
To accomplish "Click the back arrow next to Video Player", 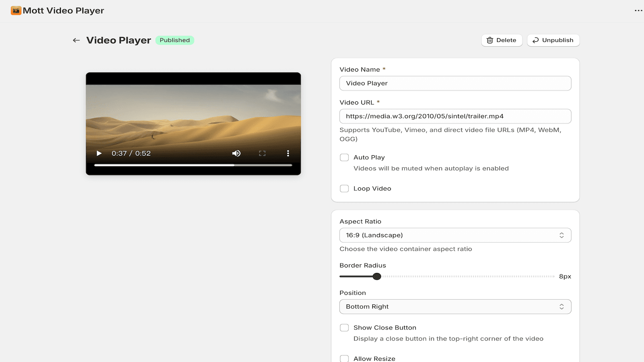I will [76, 40].
